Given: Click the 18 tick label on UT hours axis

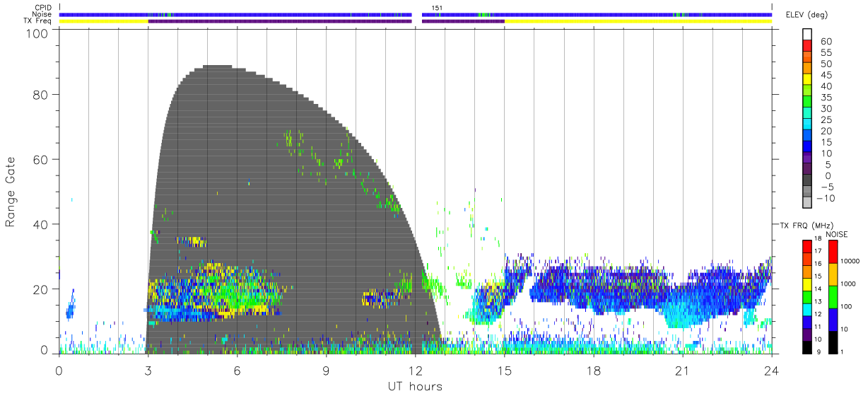Looking at the screenshot, I should pos(593,370).
